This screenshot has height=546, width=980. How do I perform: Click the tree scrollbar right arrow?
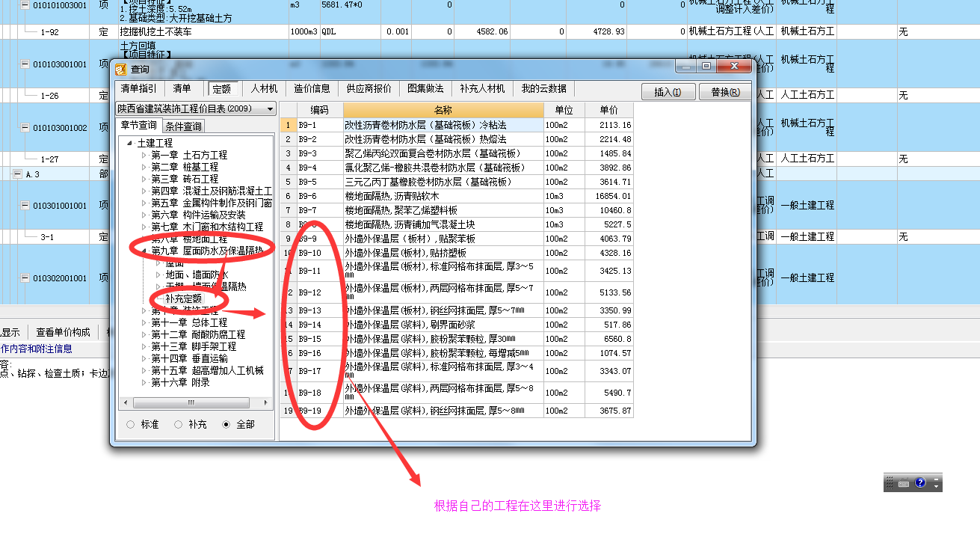point(265,403)
